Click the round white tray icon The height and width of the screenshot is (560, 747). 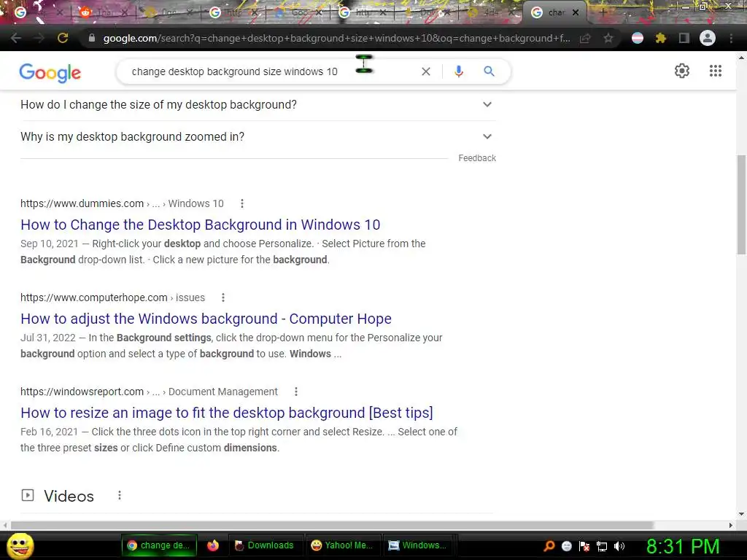point(566,545)
